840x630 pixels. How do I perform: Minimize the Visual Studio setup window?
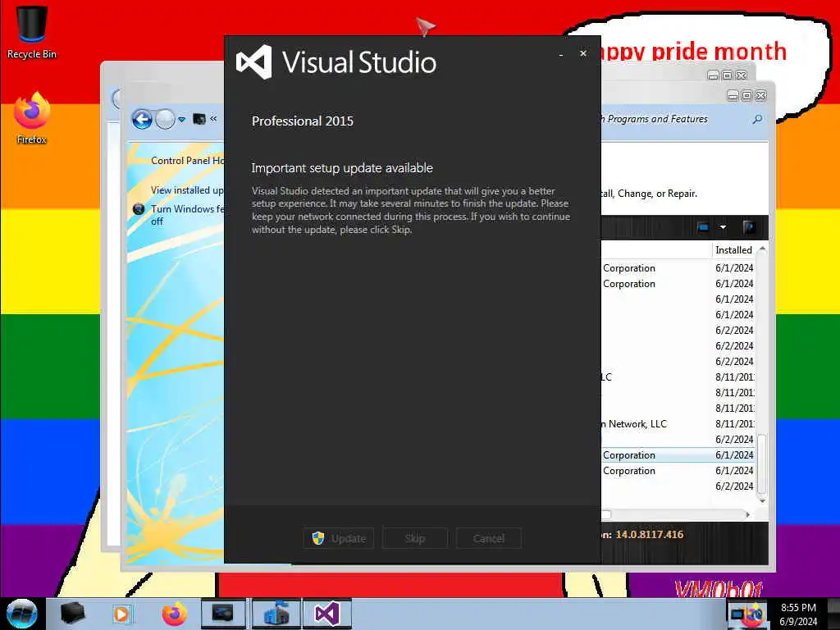click(561, 54)
